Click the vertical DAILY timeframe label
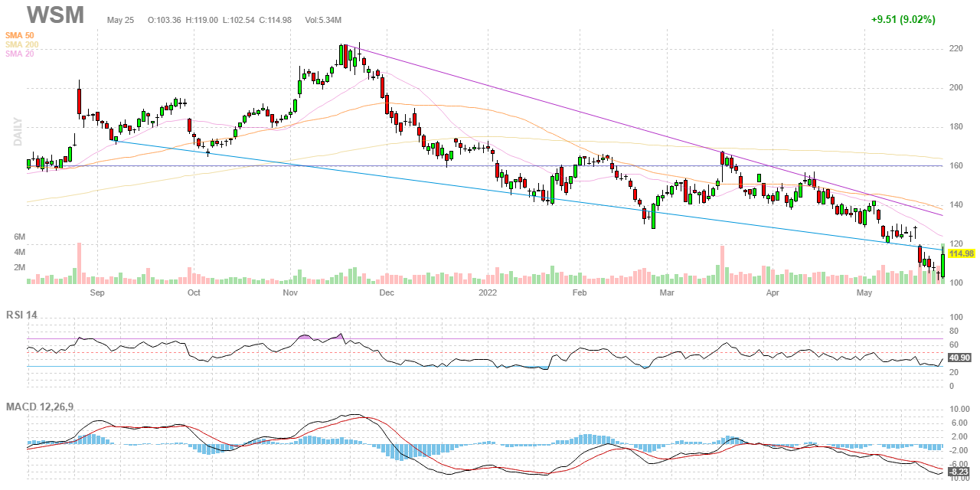The image size is (980, 490). (x=18, y=132)
